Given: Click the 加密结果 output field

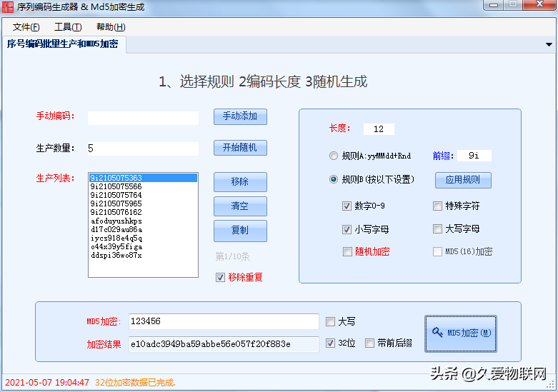Looking at the screenshot, I should (224, 344).
